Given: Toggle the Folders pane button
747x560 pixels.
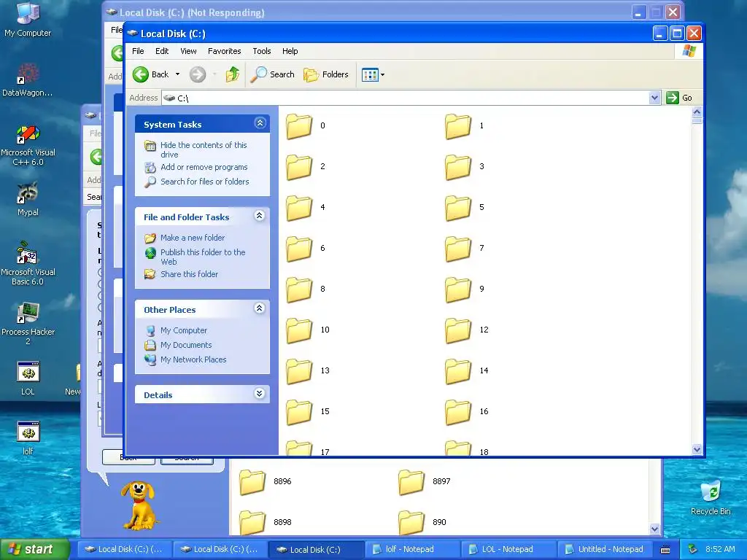Looking at the screenshot, I should (x=326, y=74).
